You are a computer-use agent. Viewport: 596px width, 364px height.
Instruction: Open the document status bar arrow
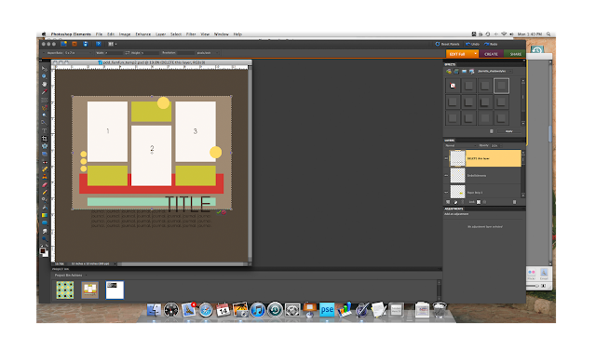point(115,263)
